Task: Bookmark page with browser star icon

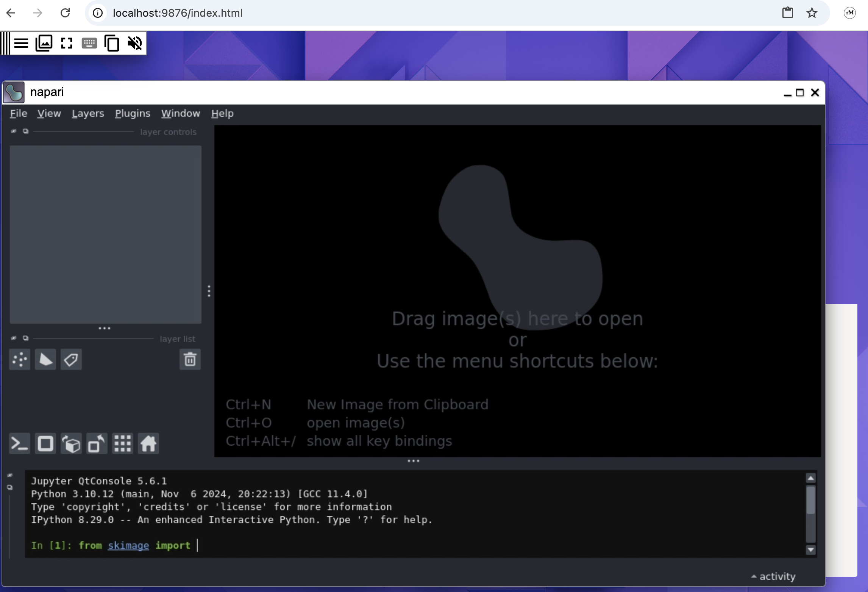Action: [x=812, y=13]
